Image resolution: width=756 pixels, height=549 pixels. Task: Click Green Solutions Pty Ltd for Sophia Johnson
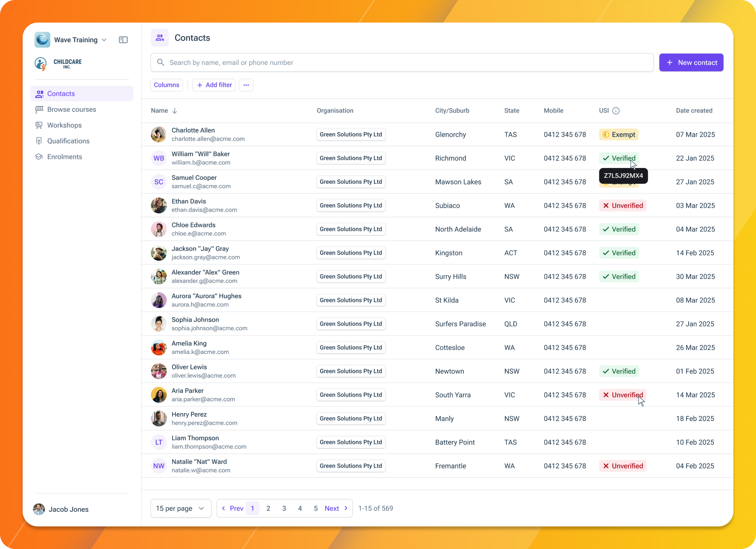351,324
